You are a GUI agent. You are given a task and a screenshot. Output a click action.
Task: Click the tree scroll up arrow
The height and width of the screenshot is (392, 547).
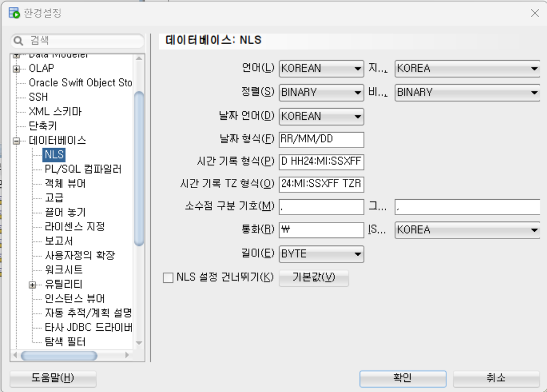coord(139,59)
